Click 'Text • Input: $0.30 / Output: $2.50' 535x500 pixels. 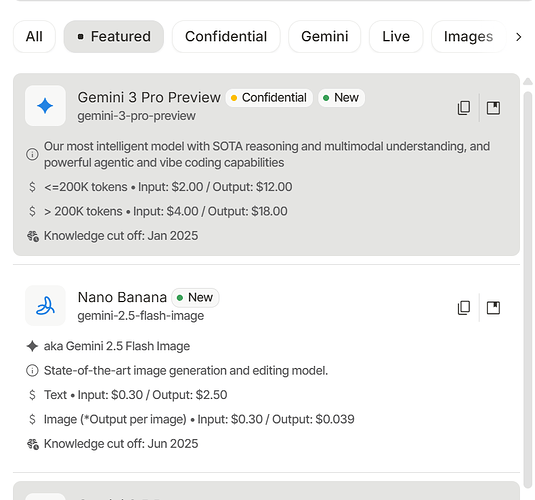click(135, 395)
